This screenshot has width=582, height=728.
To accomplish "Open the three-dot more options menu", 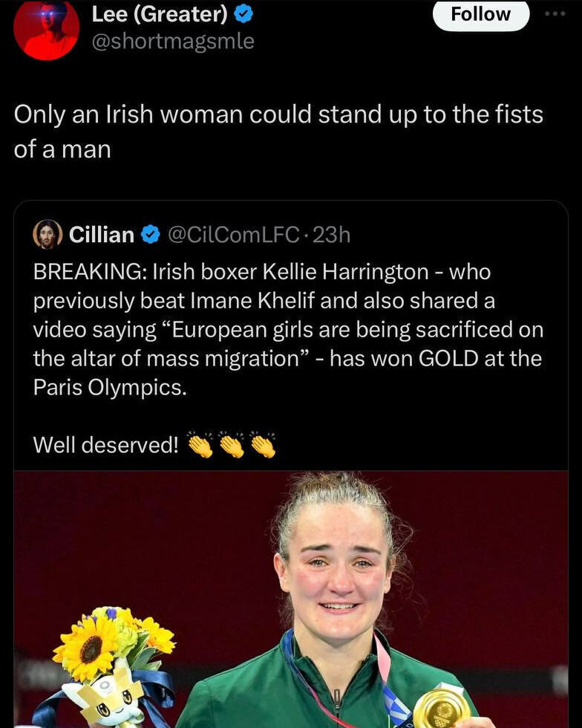I will [555, 13].
